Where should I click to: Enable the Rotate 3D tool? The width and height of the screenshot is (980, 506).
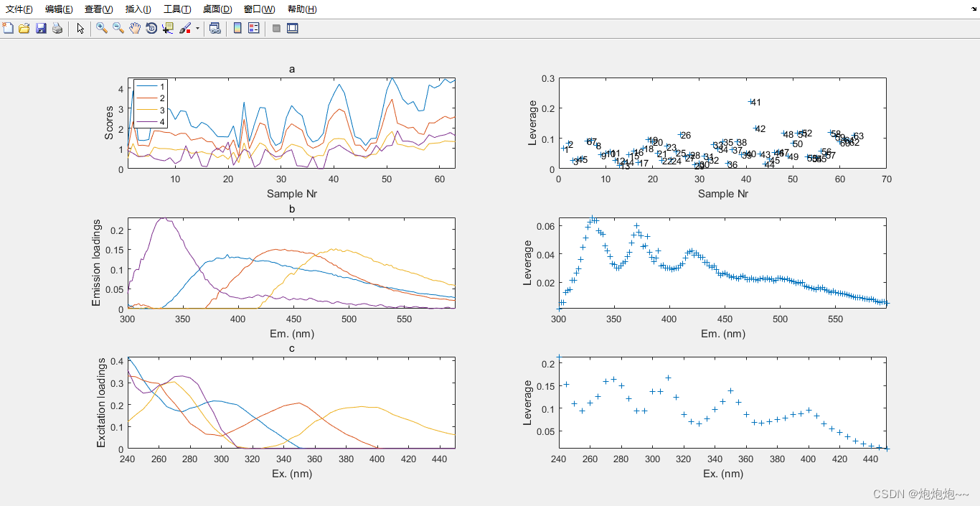151,28
